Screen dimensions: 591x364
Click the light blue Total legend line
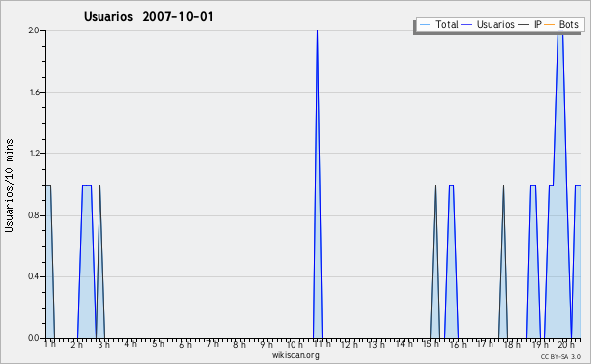click(425, 25)
